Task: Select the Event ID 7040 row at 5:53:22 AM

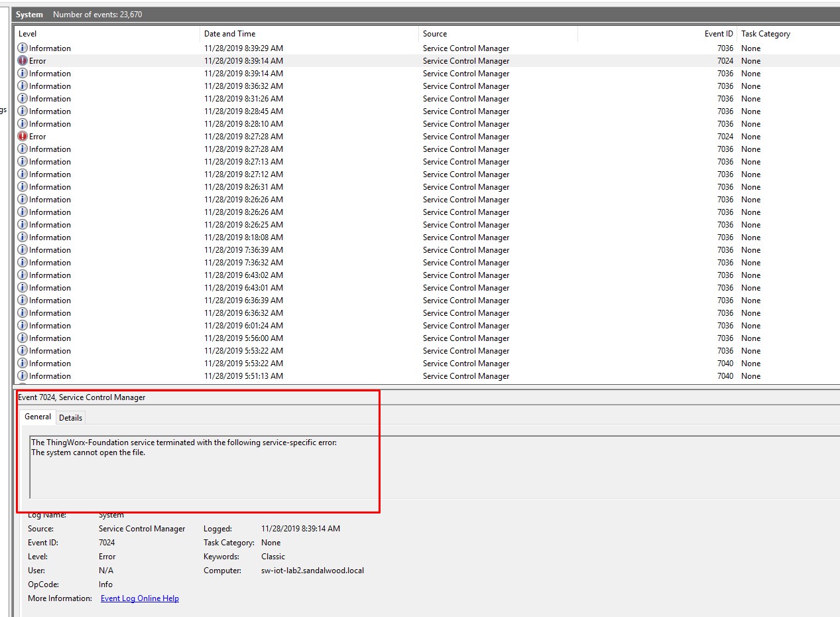Action: (x=265, y=363)
